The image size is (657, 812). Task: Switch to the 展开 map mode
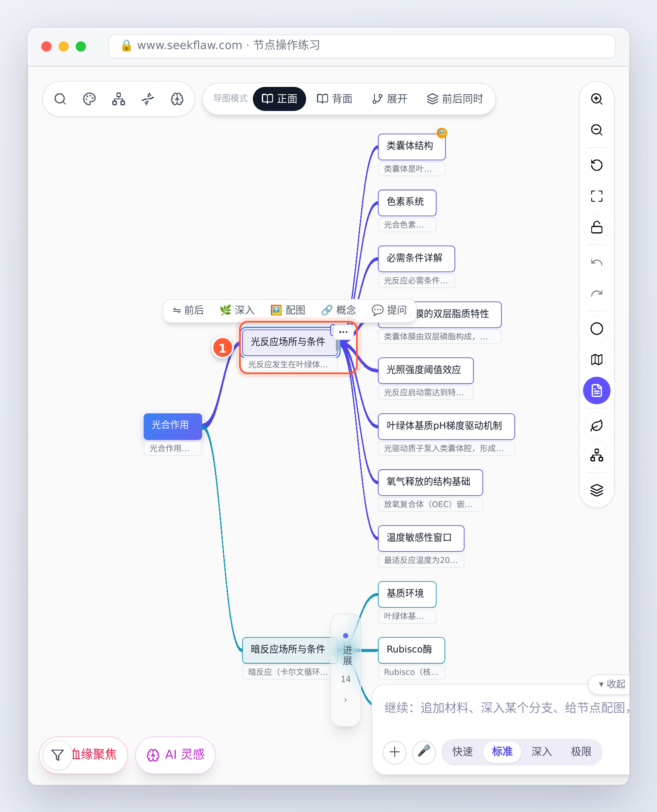(x=390, y=99)
